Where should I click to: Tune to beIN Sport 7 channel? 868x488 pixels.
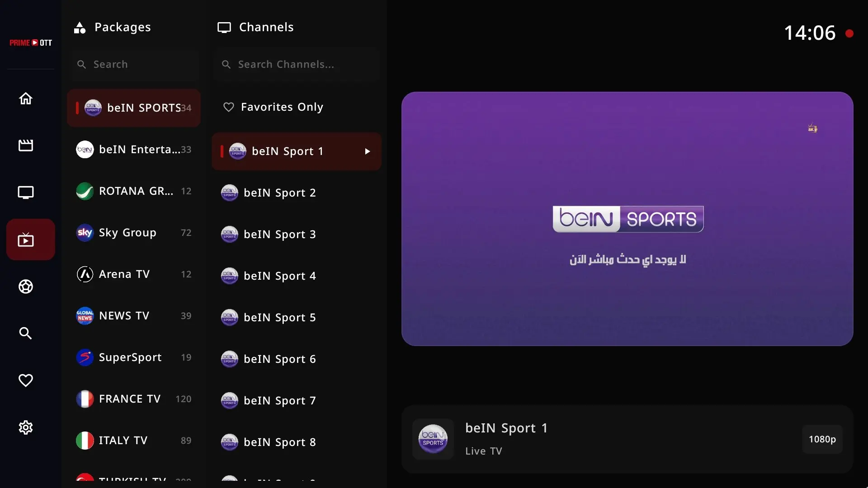coord(297,401)
